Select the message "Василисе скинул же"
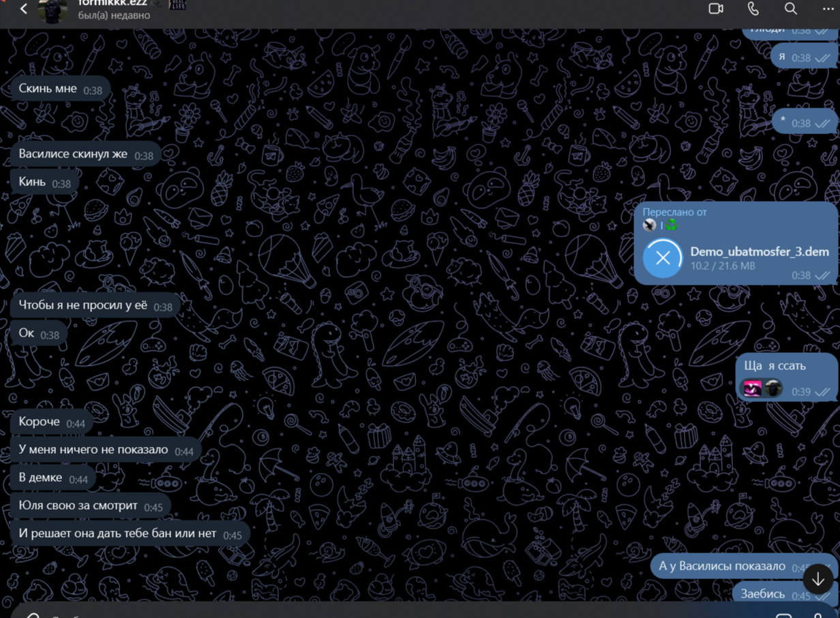The height and width of the screenshot is (618, 840). coord(73,154)
